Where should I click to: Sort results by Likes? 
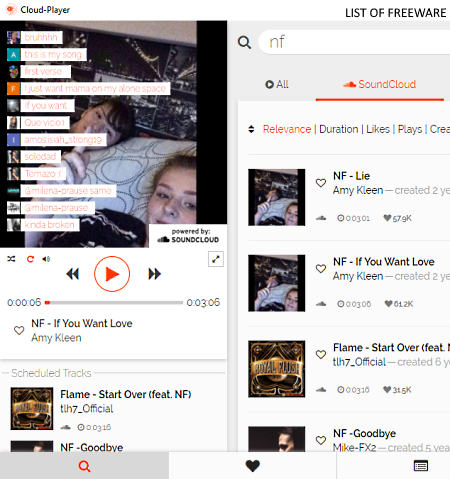(378, 129)
